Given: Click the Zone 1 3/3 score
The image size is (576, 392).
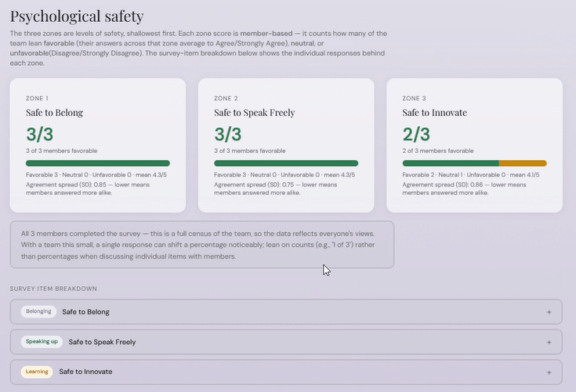Looking at the screenshot, I should (x=40, y=134).
